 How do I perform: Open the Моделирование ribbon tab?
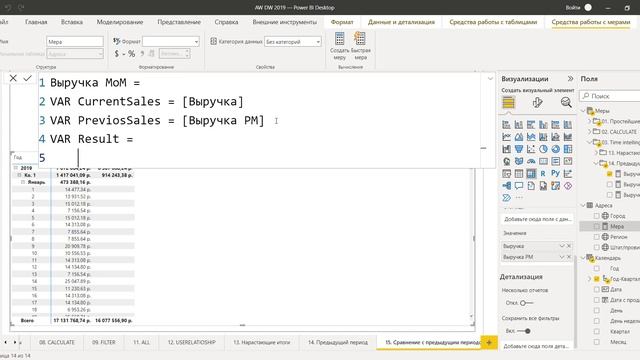[120, 22]
